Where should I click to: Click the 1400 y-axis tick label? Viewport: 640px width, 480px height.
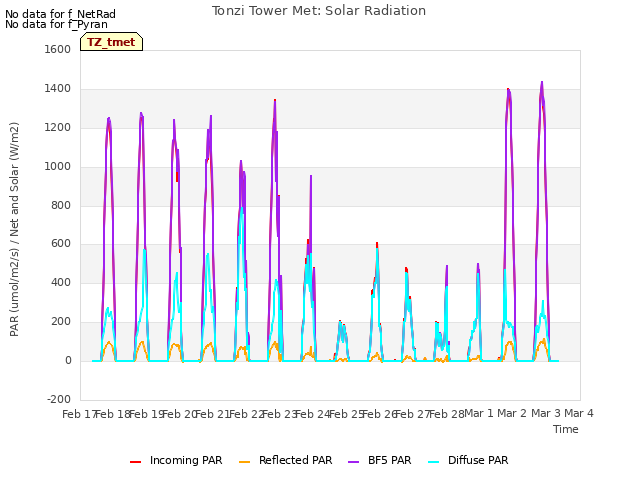pos(58,89)
